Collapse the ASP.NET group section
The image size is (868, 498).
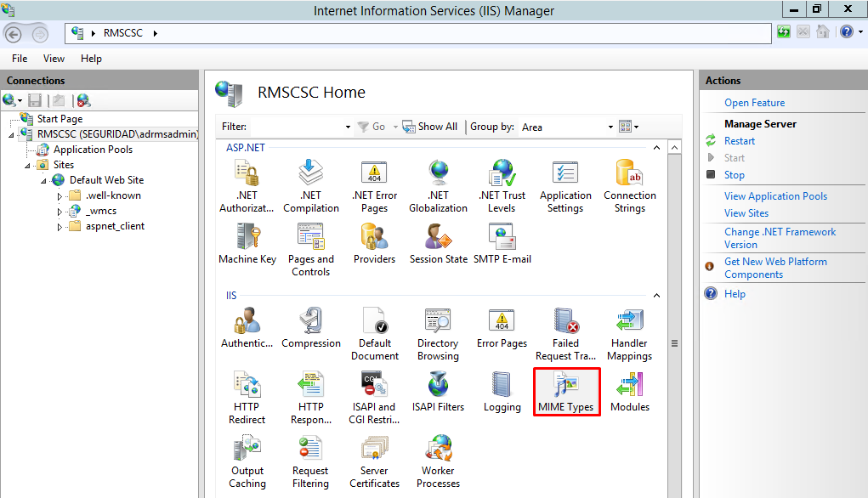656,148
